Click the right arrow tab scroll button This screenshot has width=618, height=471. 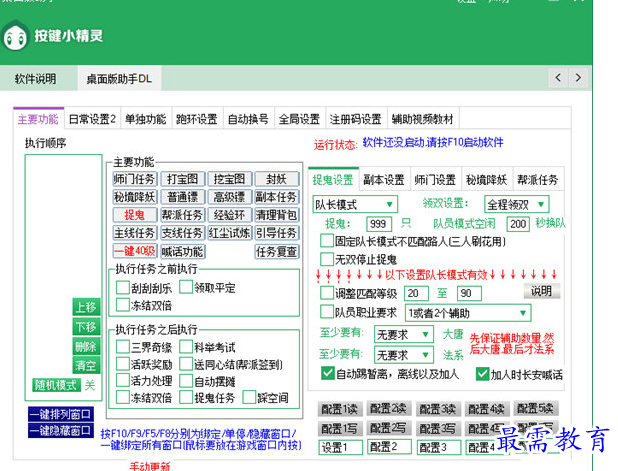click(578, 78)
